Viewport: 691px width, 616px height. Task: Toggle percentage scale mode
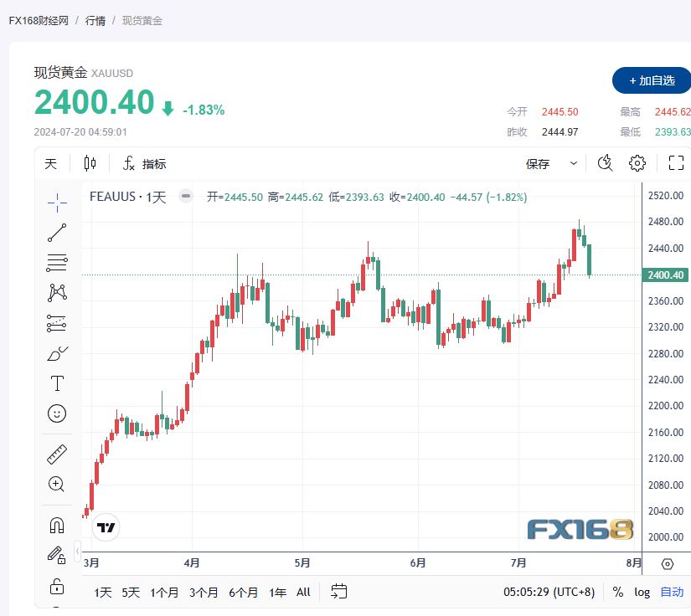pyautogui.click(x=617, y=592)
